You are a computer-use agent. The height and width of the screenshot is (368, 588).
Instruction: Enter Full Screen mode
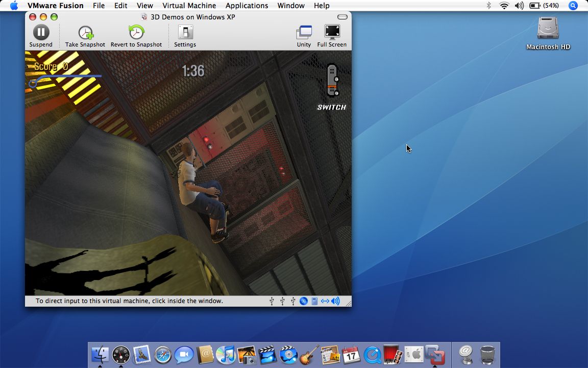[x=332, y=36]
